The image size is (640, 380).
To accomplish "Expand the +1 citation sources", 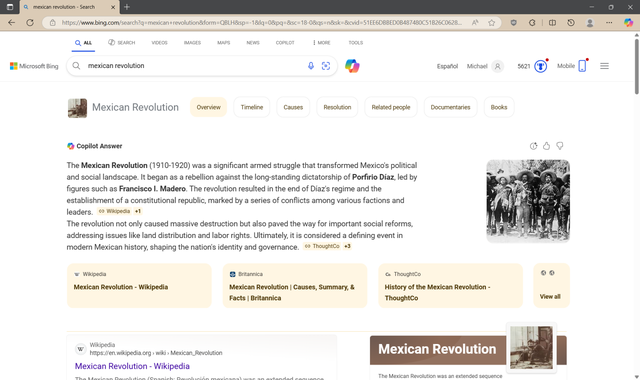I will (138, 211).
